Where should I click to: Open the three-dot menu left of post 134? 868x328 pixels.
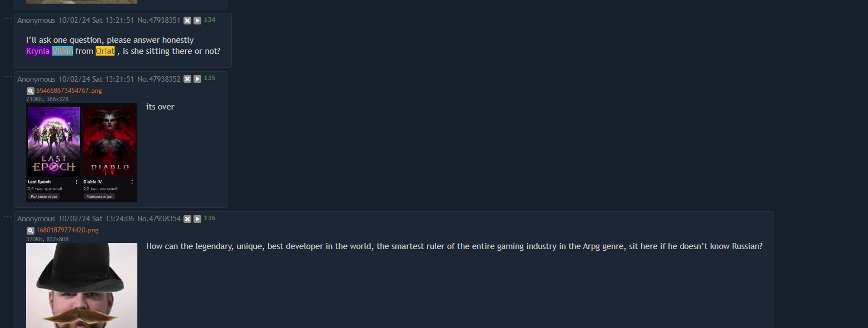8,18
